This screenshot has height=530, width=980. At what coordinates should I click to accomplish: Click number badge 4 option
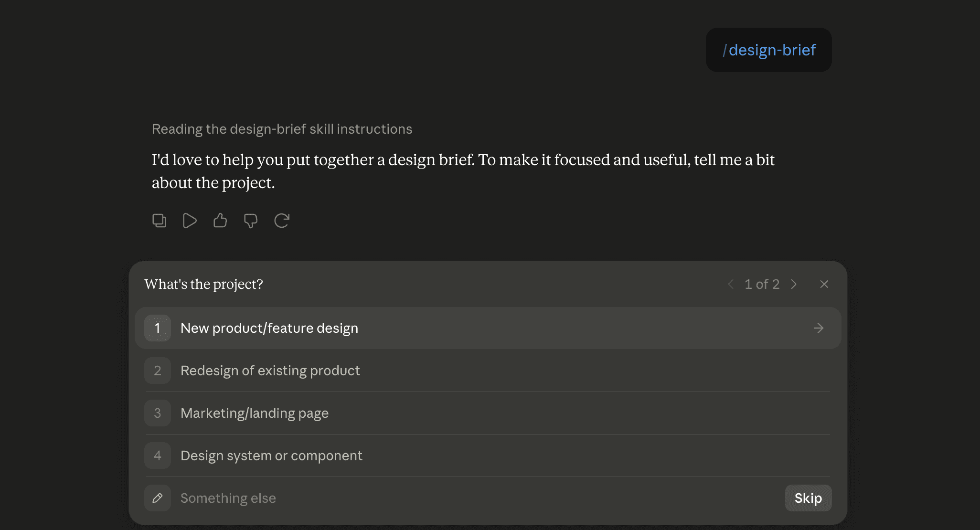pyautogui.click(x=158, y=456)
